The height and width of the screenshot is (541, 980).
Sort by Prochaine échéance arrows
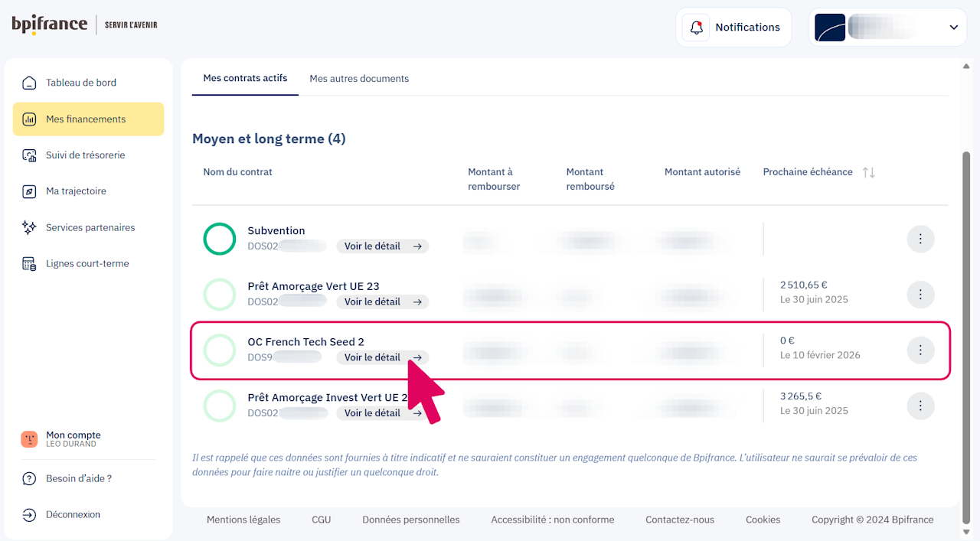pos(868,173)
